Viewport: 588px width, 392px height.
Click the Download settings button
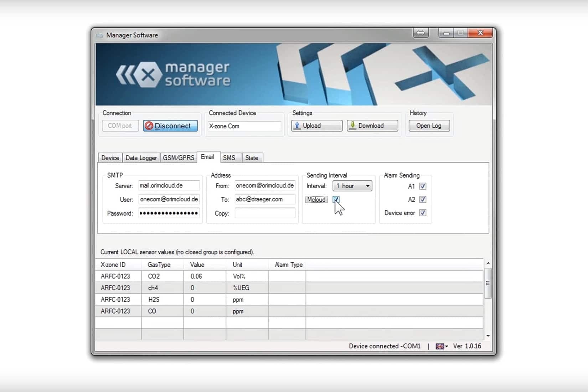coord(372,126)
